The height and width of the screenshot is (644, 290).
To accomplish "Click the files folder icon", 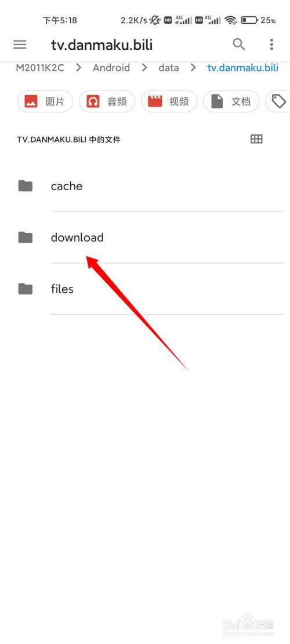I will [x=26, y=289].
